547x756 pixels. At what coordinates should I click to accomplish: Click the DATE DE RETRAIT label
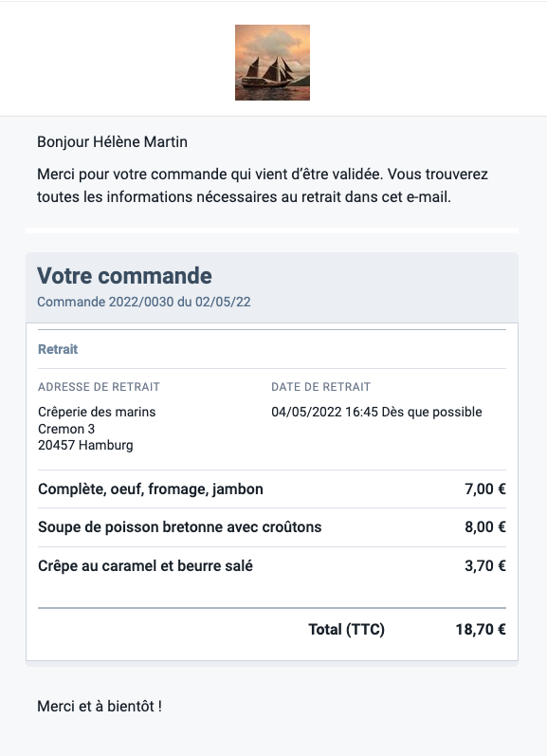321,387
